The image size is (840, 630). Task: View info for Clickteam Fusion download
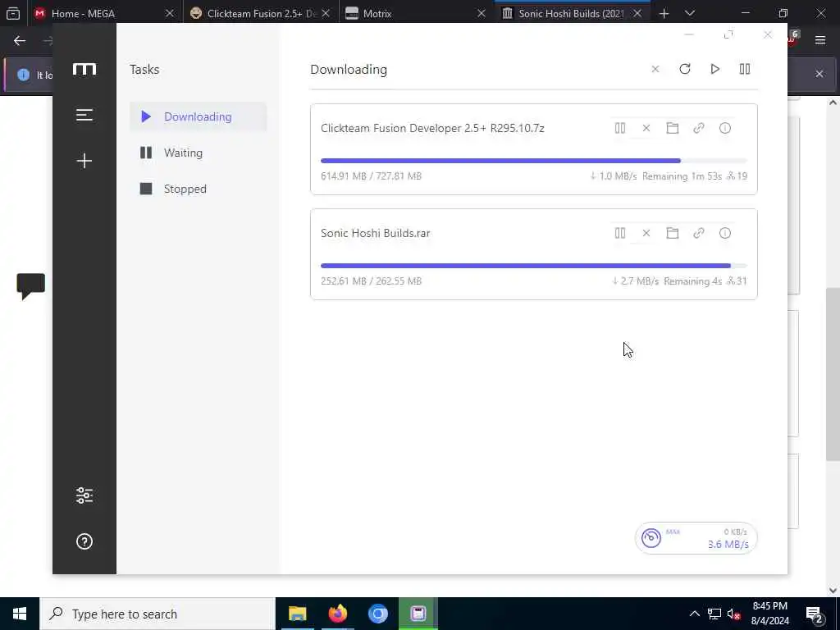tap(725, 128)
